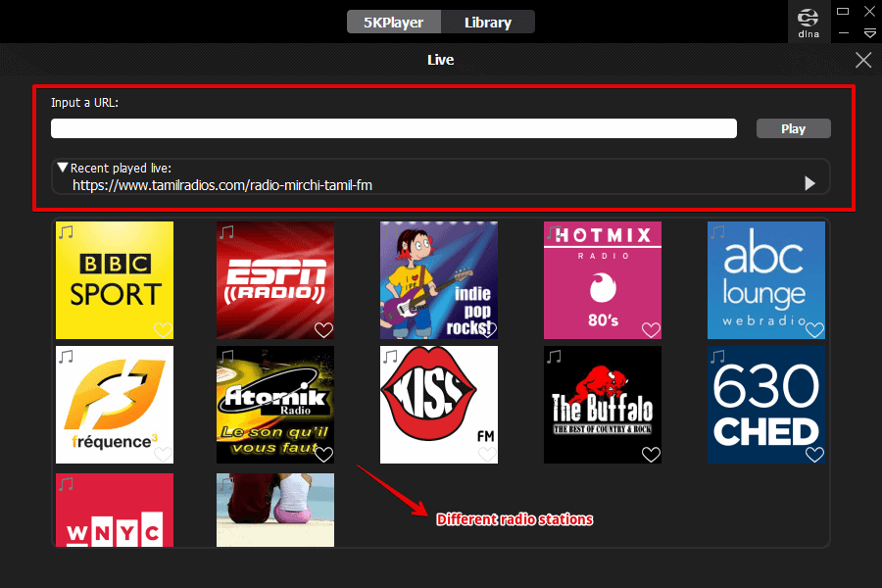
Task: Open The Buffalo country & rock station
Action: point(603,405)
